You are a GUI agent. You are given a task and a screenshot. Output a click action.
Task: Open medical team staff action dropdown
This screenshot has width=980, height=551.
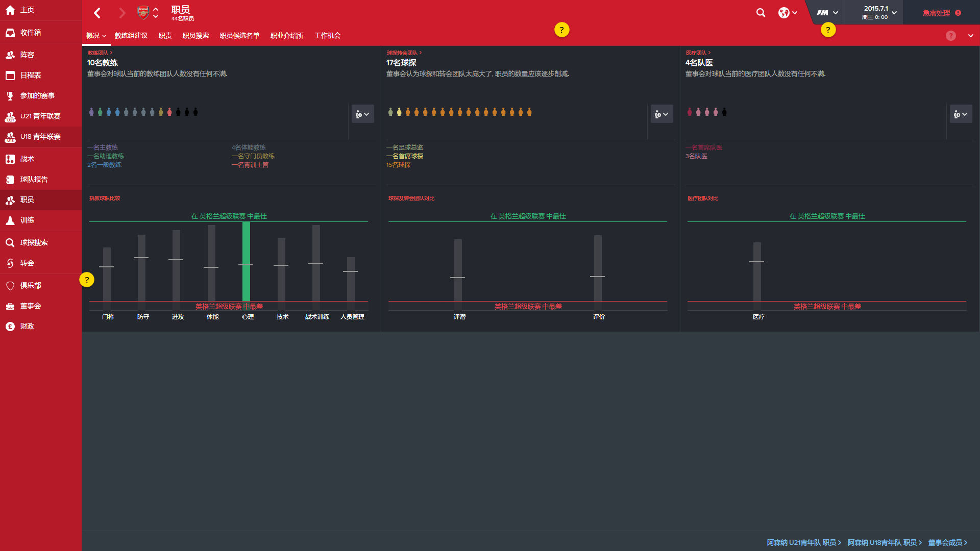(x=961, y=114)
